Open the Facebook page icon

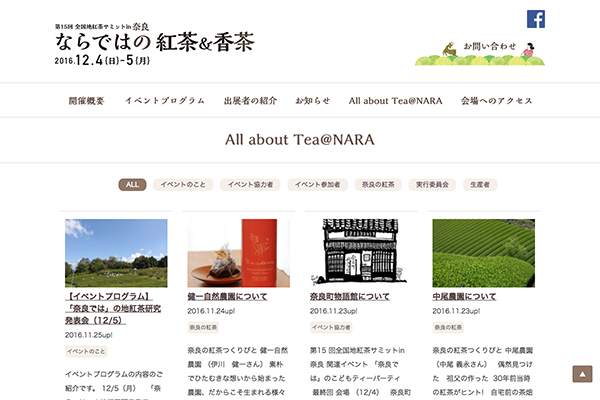click(x=536, y=19)
